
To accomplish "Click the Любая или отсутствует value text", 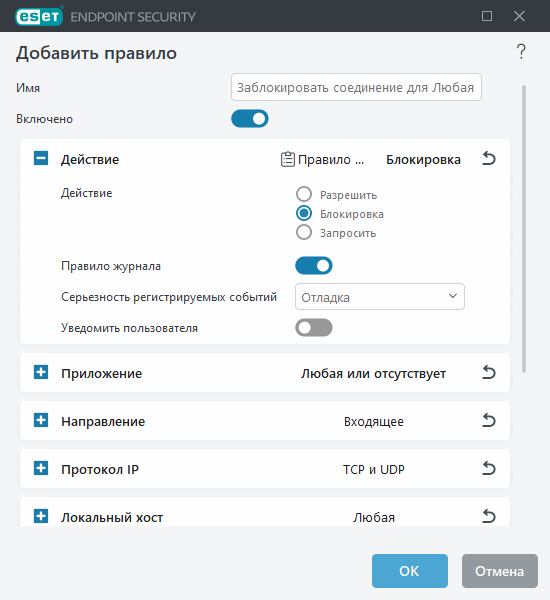I will coord(373,373).
